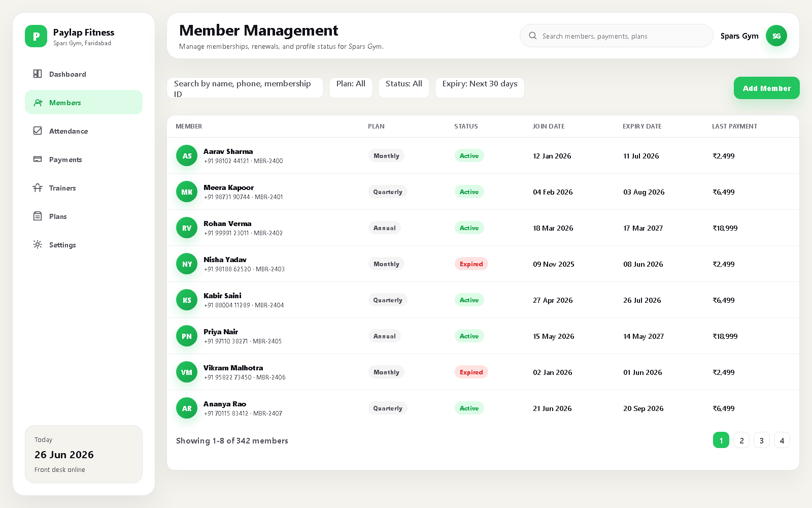Click the EXPIRY DATE column header
The height and width of the screenshot is (508, 812).
click(x=642, y=126)
